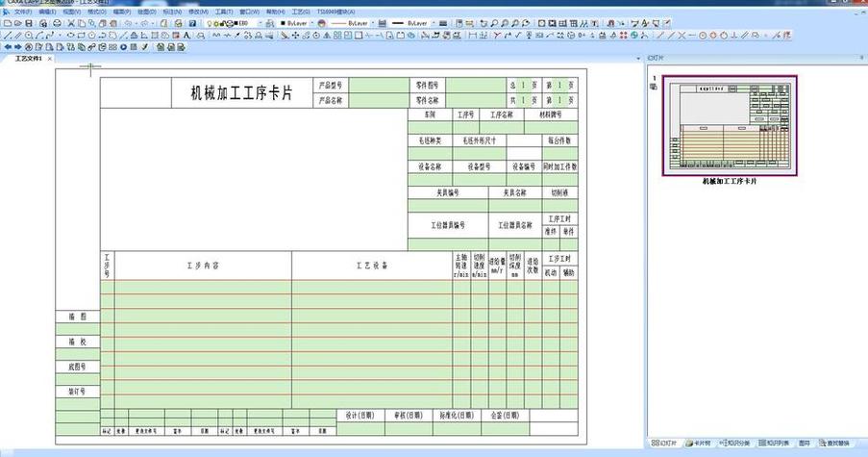Click the Zoom magnifier icon in view toolbar

(x=493, y=23)
